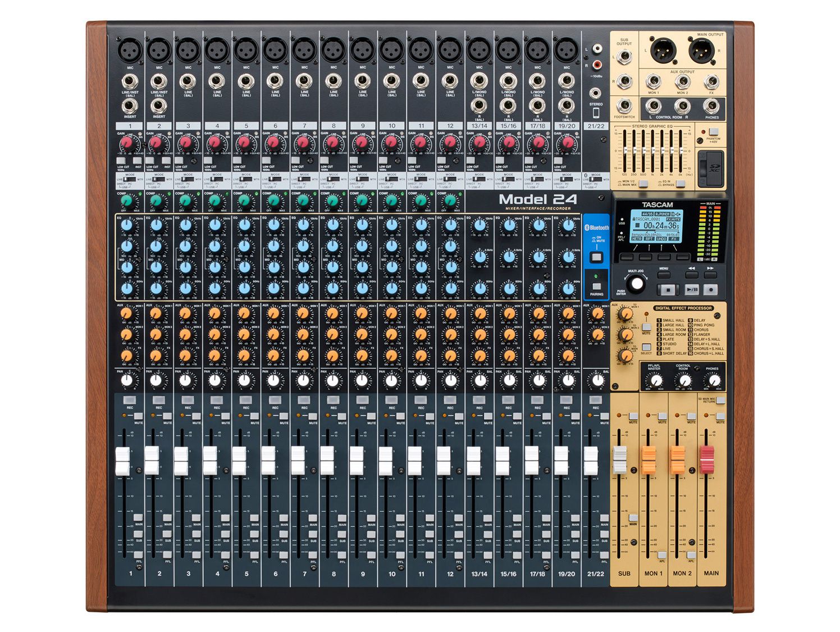Click the gray SUB fader cap
The image size is (840, 632).
(619, 460)
